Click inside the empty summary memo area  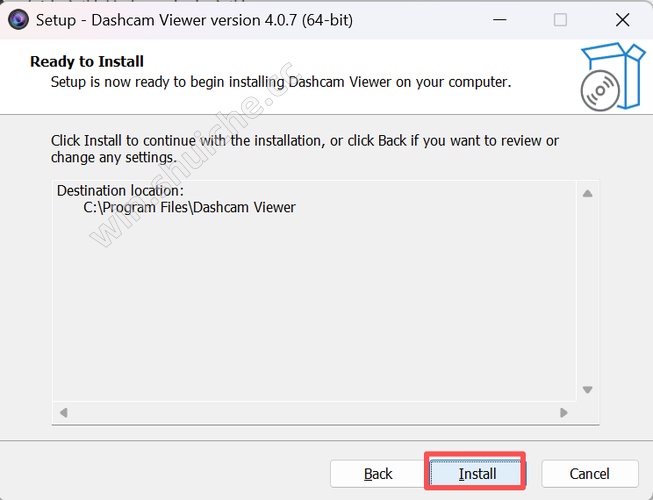[x=314, y=308]
